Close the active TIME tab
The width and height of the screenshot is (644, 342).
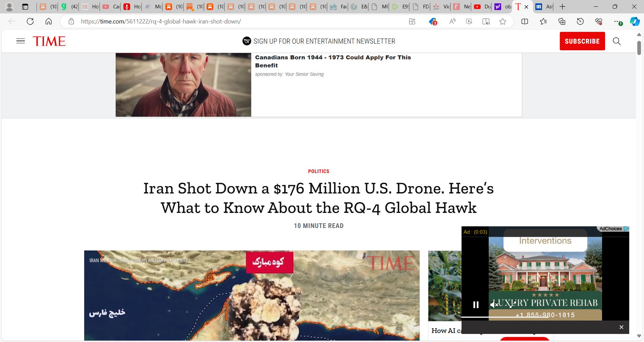coord(526,7)
